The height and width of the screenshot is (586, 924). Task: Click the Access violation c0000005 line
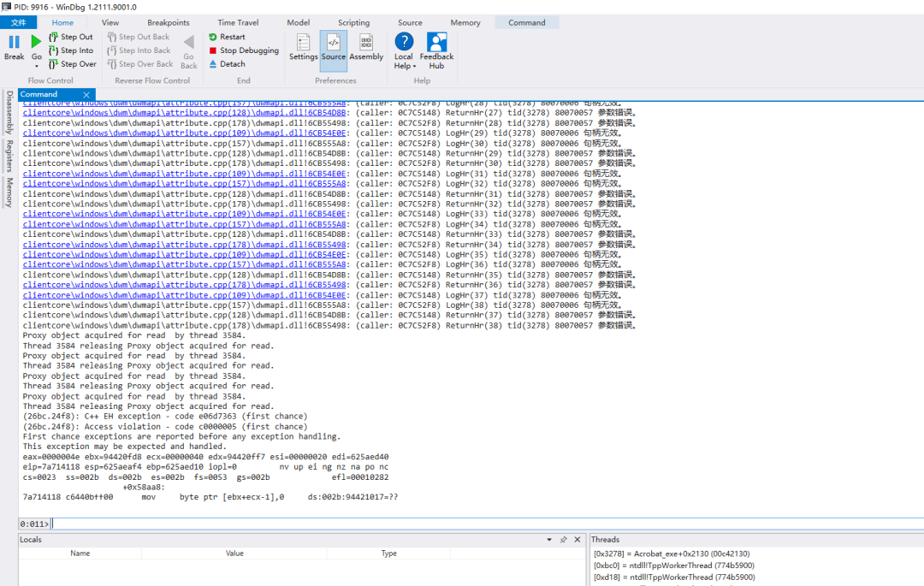point(165,426)
